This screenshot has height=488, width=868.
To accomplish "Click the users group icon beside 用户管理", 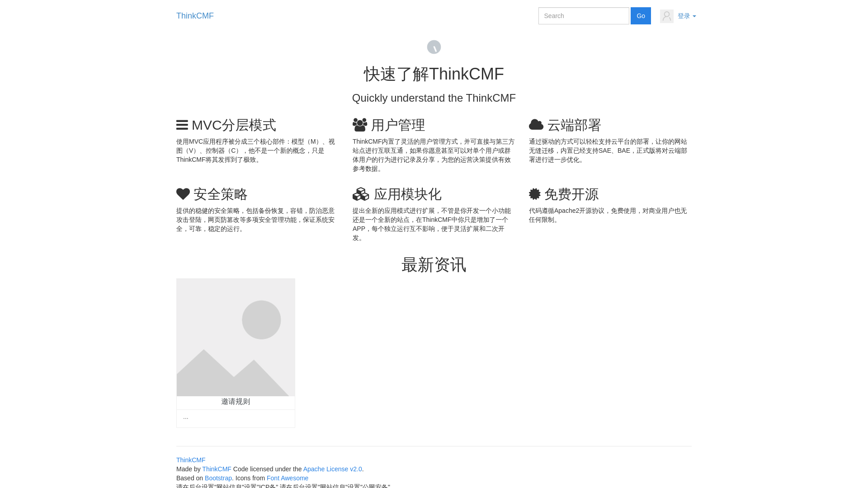I will 360,125.
